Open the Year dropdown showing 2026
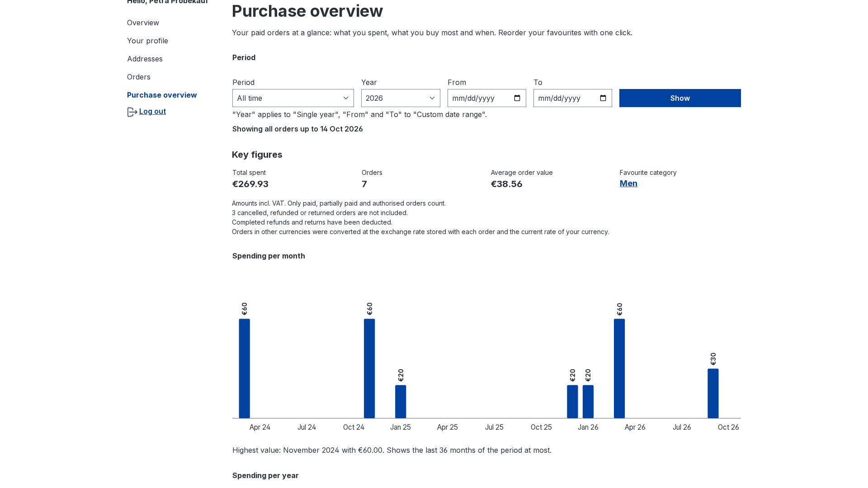The height and width of the screenshot is (488, 868). pos(401,98)
